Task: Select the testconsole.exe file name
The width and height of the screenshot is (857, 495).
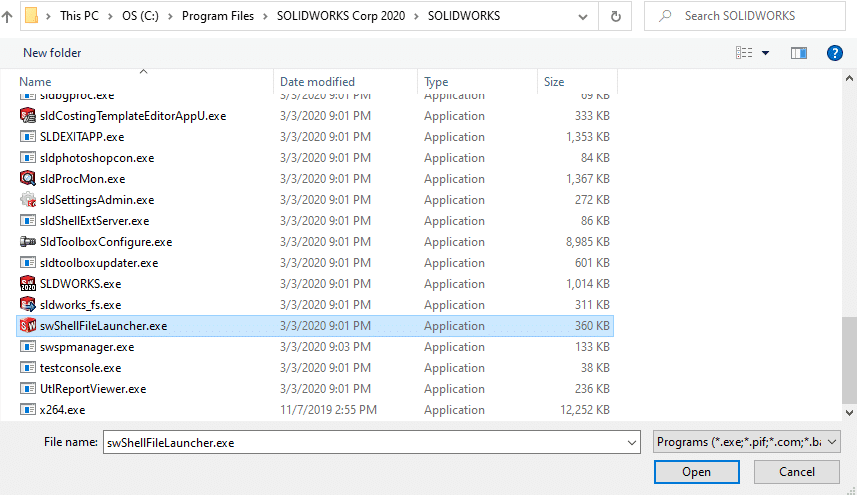Action: (80, 368)
